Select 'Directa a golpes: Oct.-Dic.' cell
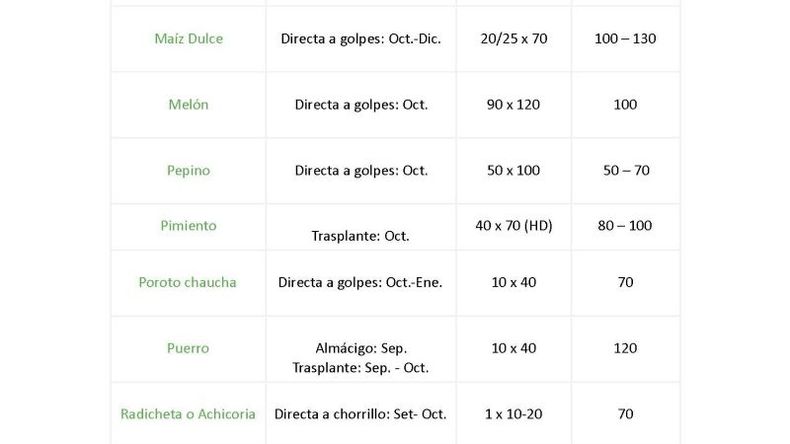 (x=361, y=39)
